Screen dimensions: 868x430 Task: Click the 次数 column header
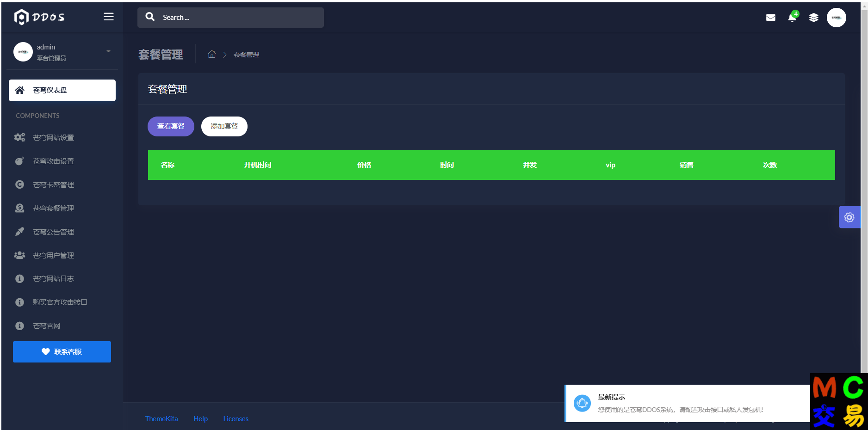[770, 165]
